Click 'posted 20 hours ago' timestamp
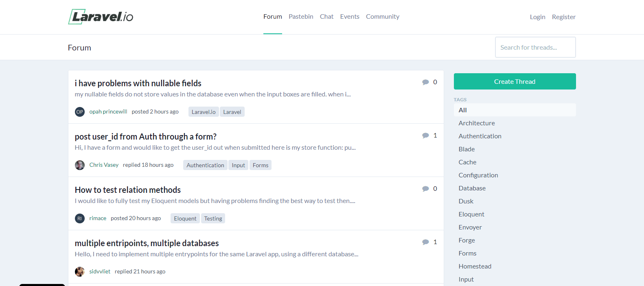This screenshot has height=286, width=644. 136,218
